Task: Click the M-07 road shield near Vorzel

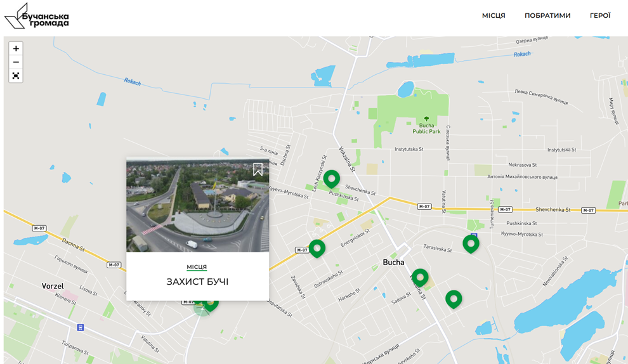Action: click(x=39, y=228)
